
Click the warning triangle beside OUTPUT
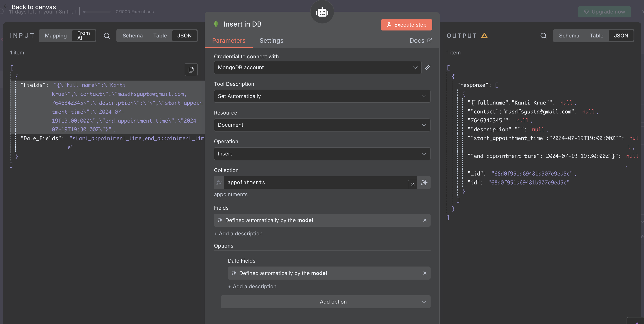(x=485, y=35)
